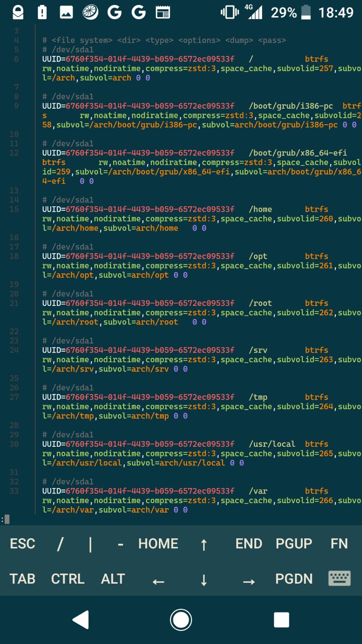Tap the '# /dev/sda1' comment on line 5
The image size is (362, 644).
point(68,50)
